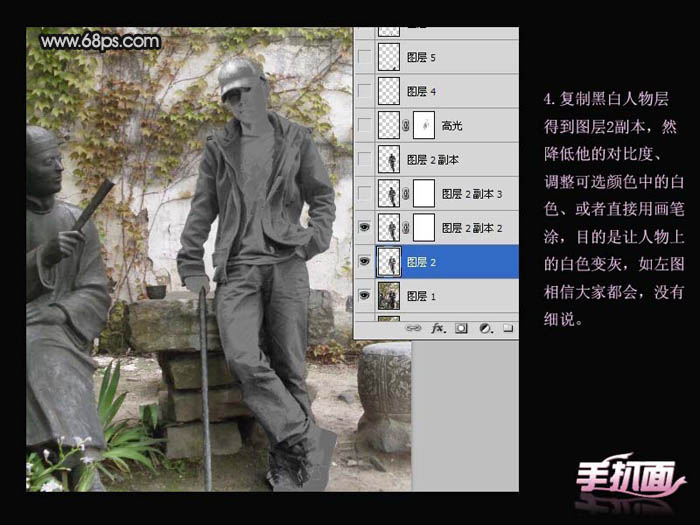Select the 图层 4 layer thumbnail
The width and height of the screenshot is (700, 525).
[389, 91]
